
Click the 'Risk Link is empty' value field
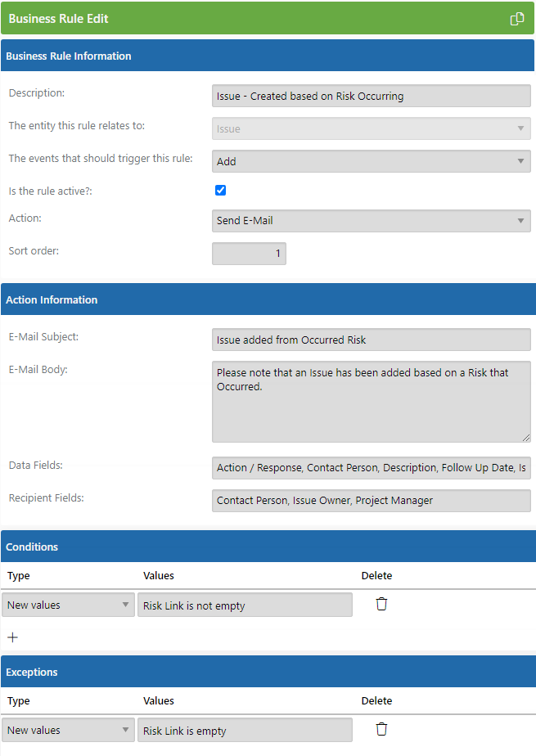[x=245, y=730]
